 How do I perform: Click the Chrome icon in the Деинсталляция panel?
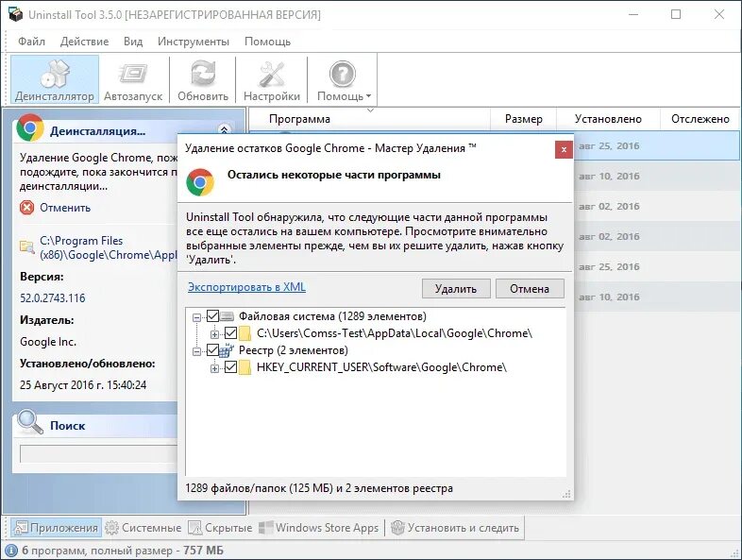pyautogui.click(x=30, y=127)
